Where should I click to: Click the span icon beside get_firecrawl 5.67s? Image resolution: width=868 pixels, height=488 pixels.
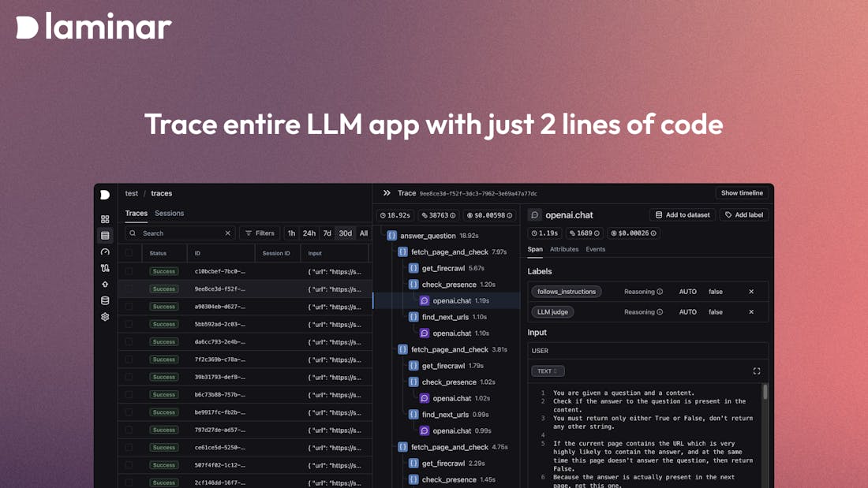(x=413, y=268)
